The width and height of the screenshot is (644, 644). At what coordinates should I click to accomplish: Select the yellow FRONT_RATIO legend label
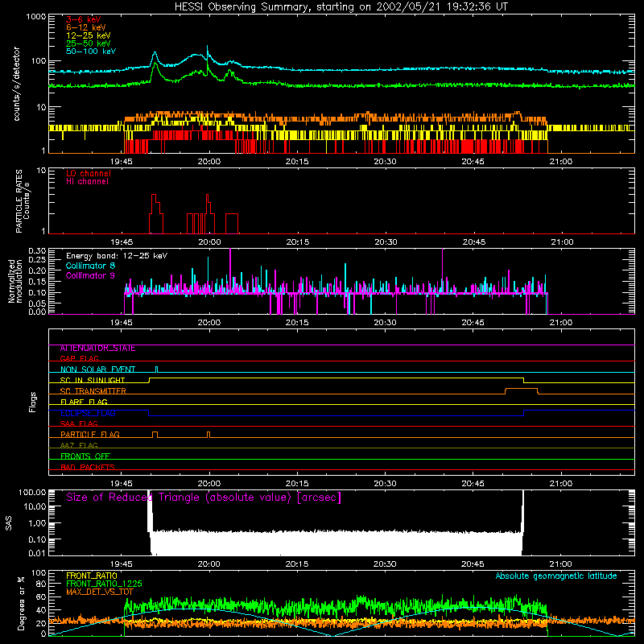[x=91, y=576]
